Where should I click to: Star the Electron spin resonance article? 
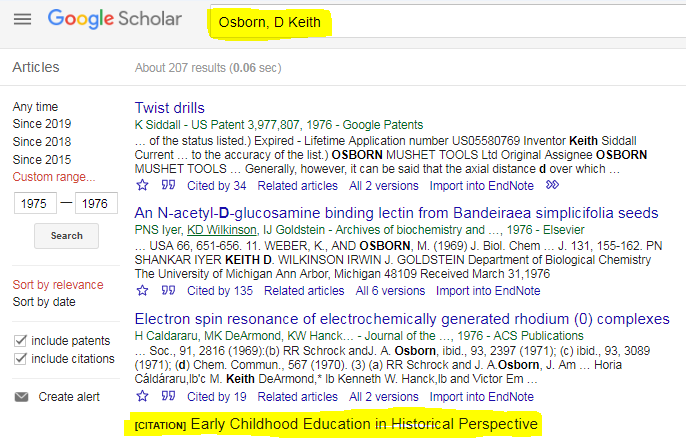(x=143, y=396)
